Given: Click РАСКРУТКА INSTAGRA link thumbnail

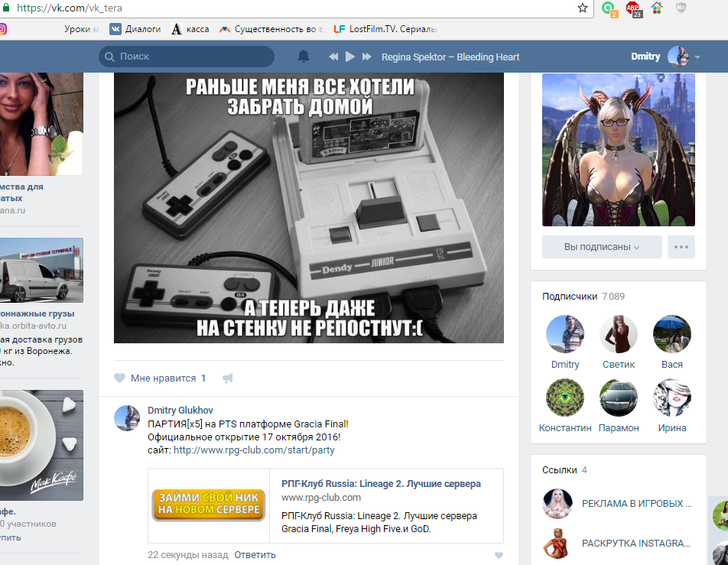Looking at the screenshot, I should [x=557, y=543].
